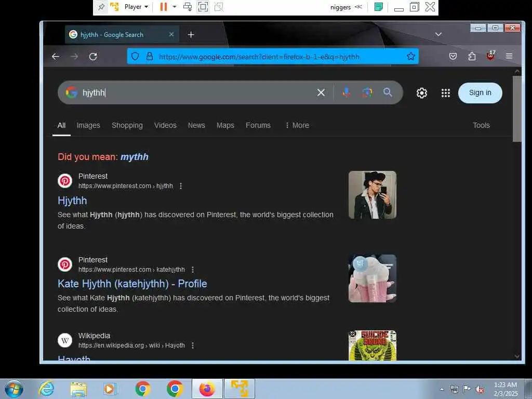Image resolution: width=532 pixels, height=399 pixels.
Task: Click the muted volume tray icon
Action: [480, 390]
